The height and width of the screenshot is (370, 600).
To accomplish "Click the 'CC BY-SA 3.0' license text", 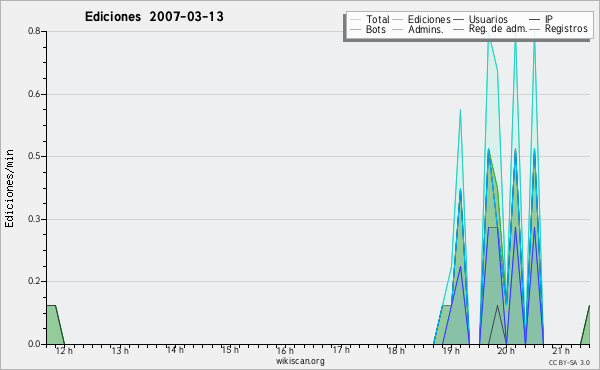I will (569, 362).
